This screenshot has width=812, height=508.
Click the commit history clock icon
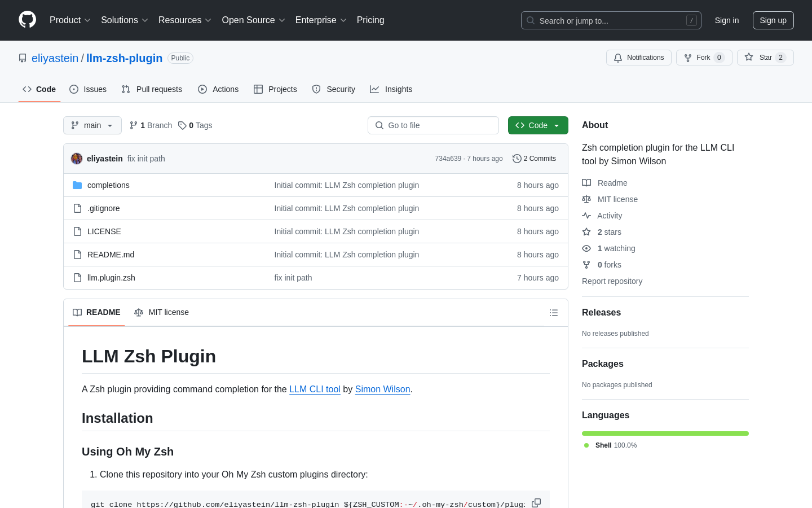click(x=517, y=159)
